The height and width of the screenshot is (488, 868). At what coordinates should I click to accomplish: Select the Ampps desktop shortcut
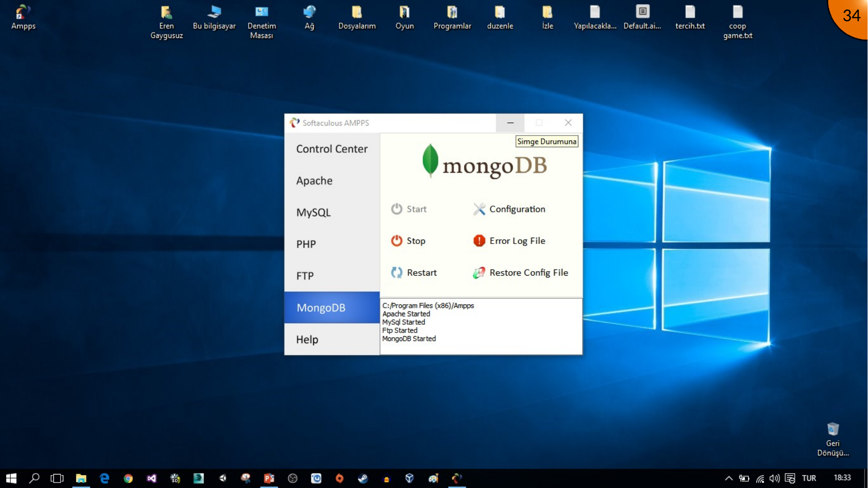pyautogui.click(x=23, y=17)
